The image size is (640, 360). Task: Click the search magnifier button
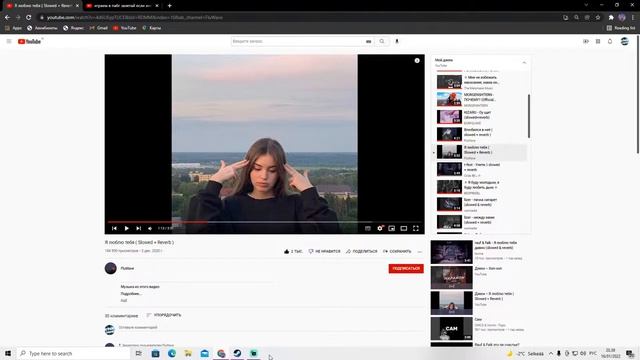click(x=382, y=41)
